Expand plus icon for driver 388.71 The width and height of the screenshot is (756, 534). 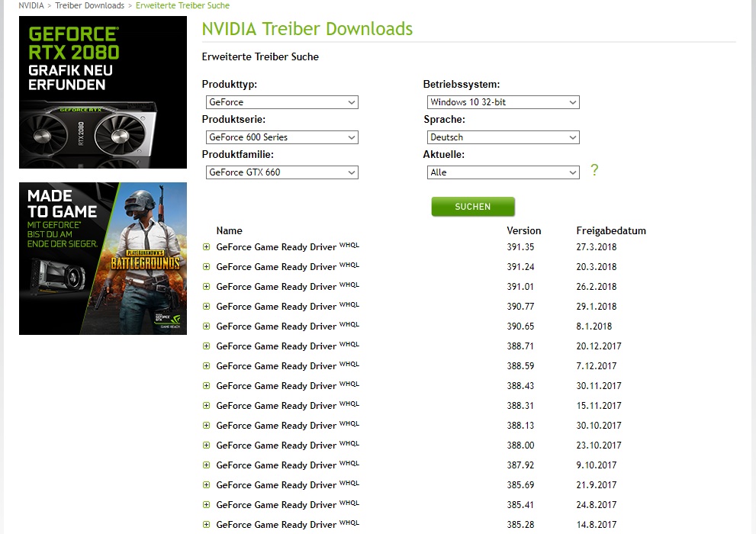pos(207,346)
